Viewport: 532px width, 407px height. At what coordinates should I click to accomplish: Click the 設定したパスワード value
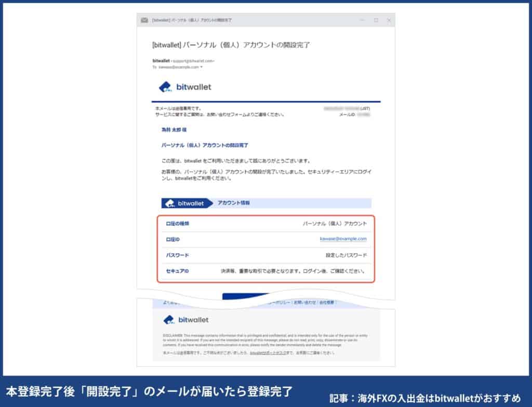coord(346,255)
